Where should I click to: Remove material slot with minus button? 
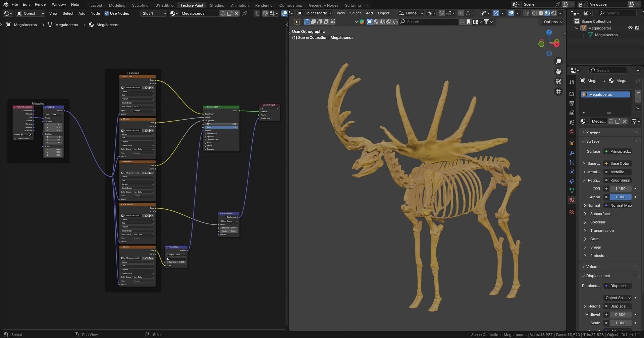pos(638,99)
